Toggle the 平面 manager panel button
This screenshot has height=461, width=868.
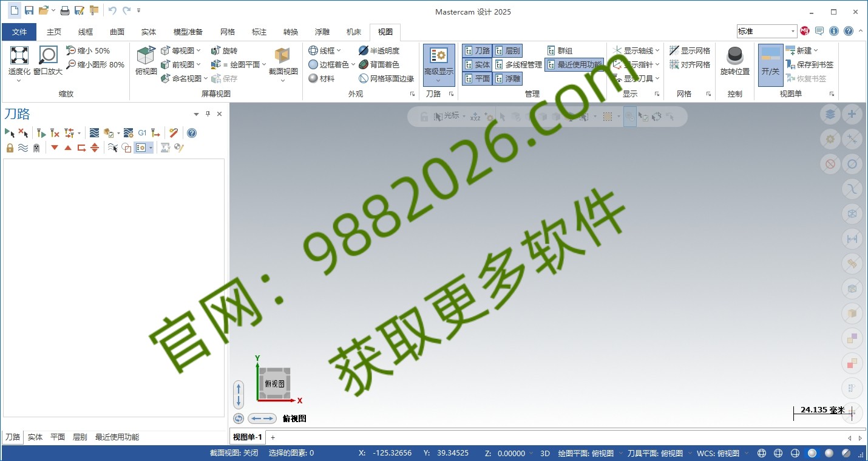[477, 78]
